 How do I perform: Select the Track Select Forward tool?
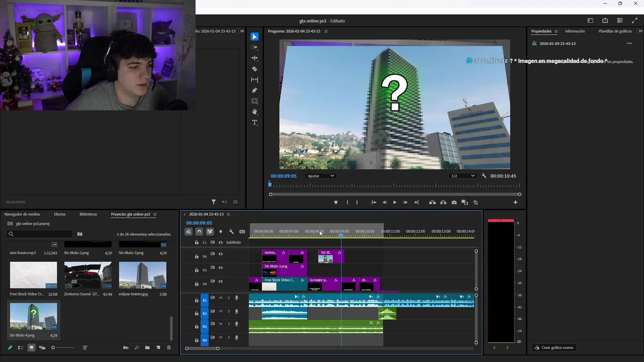pyautogui.click(x=255, y=47)
